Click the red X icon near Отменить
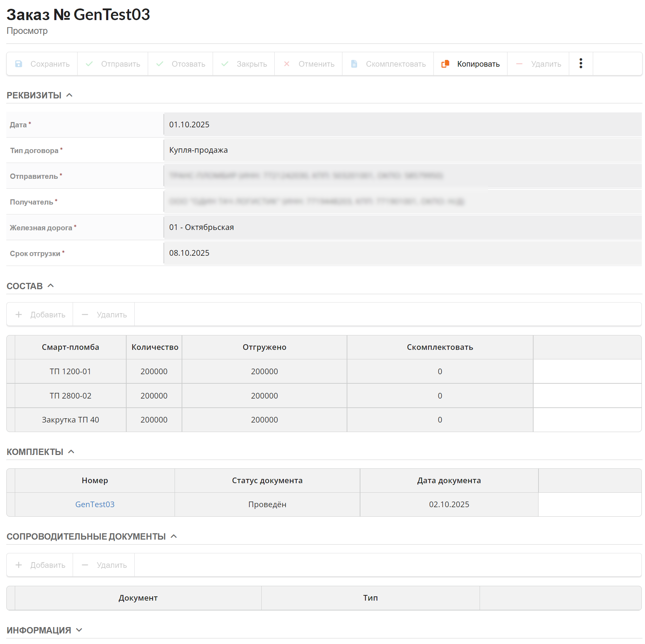This screenshot has width=645, height=644. coord(287,64)
